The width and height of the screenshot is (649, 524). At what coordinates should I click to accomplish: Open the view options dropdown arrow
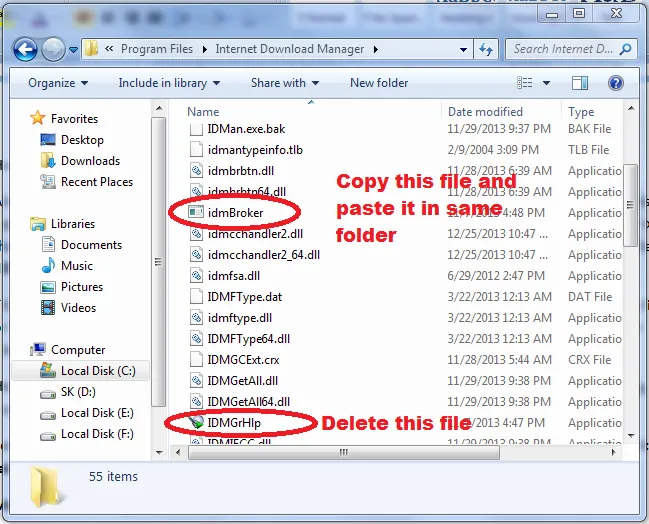click(546, 83)
